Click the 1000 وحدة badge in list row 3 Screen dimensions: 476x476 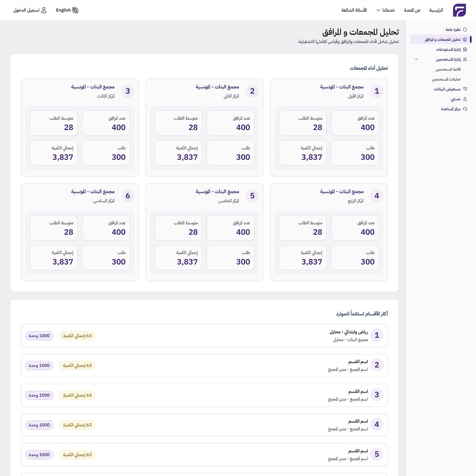point(39,395)
